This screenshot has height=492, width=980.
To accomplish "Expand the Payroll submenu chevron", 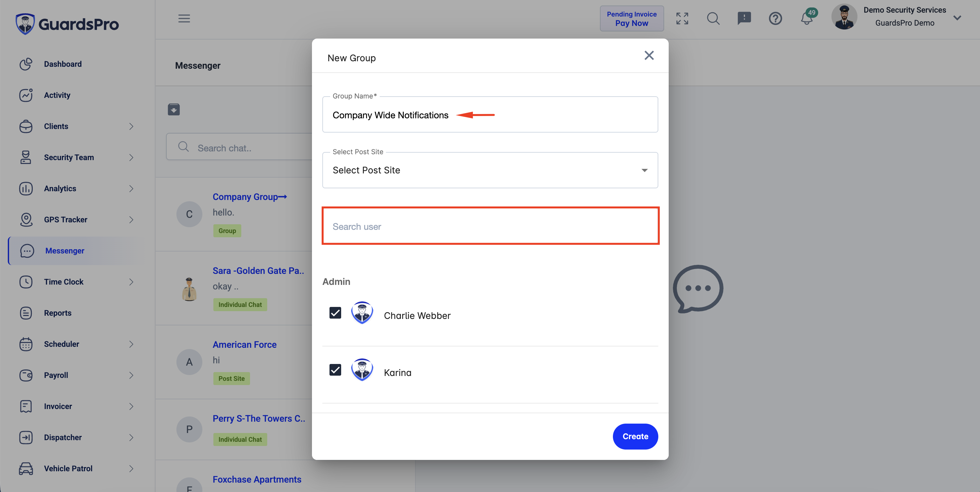I will click(131, 375).
